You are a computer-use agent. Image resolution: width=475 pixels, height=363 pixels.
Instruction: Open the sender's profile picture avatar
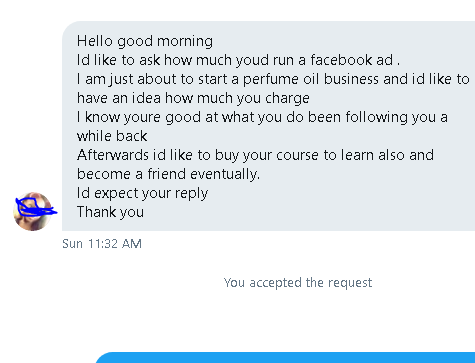(32, 211)
